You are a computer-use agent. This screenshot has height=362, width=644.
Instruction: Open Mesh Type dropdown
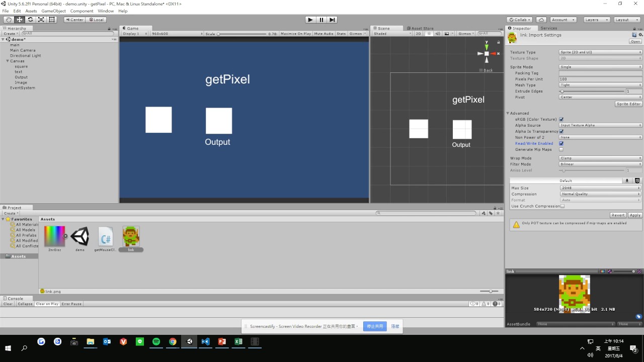pyautogui.click(x=601, y=85)
